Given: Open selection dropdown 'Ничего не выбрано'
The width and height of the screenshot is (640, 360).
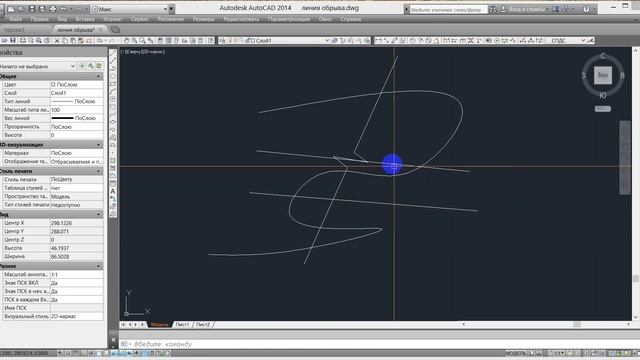Looking at the screenshot, I should (x=38, y=66).
